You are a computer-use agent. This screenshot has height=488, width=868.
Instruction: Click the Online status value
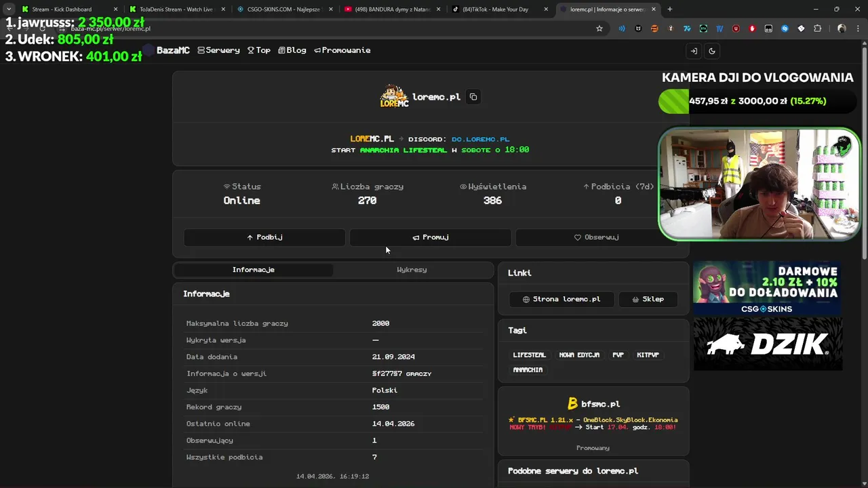pyautogui.click(x=242, y=201)
